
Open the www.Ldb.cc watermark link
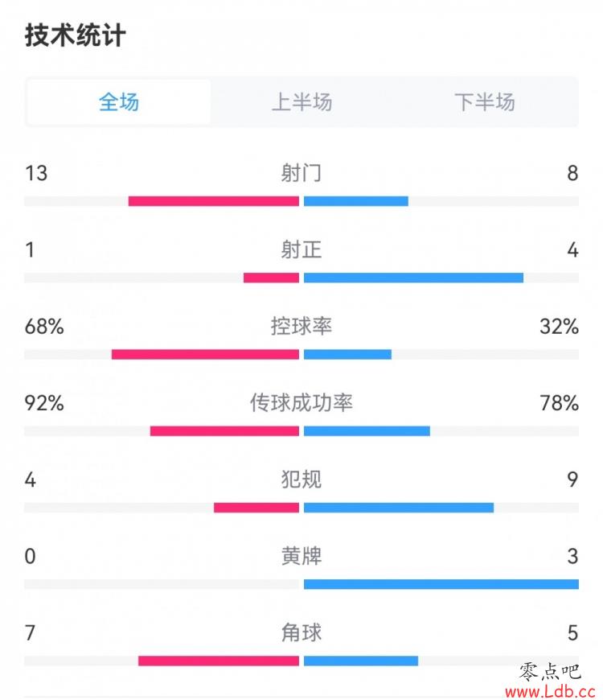click(x=551, y=692)
